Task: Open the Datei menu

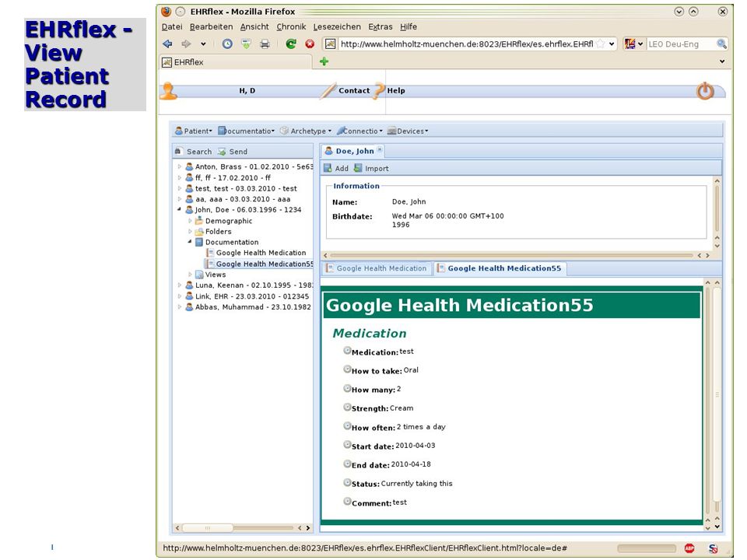Action: [172, 26]
